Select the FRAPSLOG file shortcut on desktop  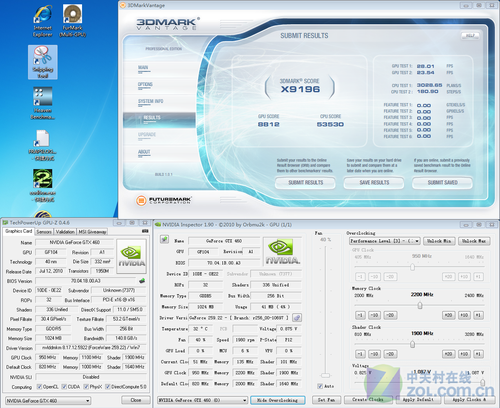click(42, 145)
